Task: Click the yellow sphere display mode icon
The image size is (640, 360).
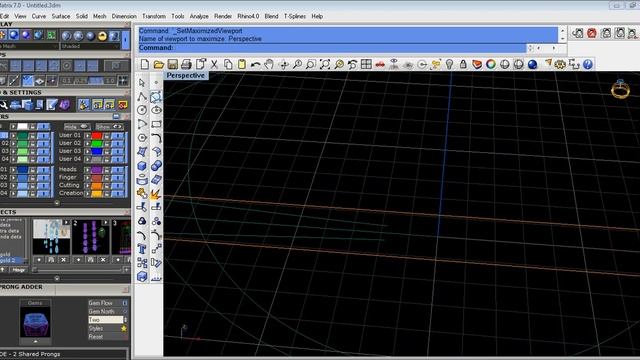Action: pos(102,36)
